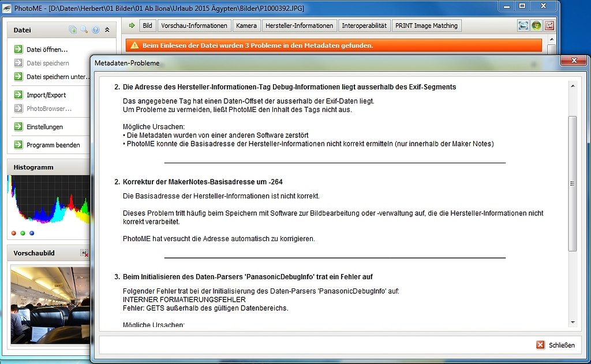The width and height of the screenshot is (591, 364).
Task: Click the Schließen button in the dialog
Action: 556,345
